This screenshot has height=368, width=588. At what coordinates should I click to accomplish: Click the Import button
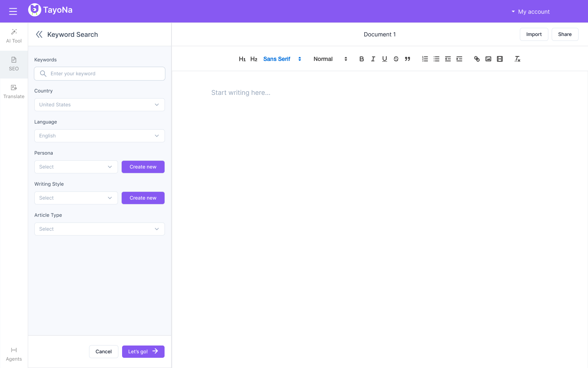pyautogui.click(x=534, y=34)
